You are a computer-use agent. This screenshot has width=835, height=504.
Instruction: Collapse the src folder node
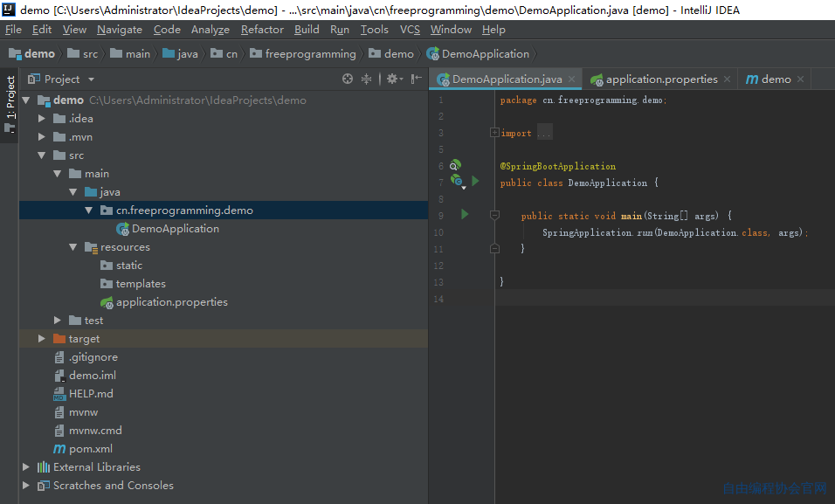pyautogui.click(x=42, y=155)
